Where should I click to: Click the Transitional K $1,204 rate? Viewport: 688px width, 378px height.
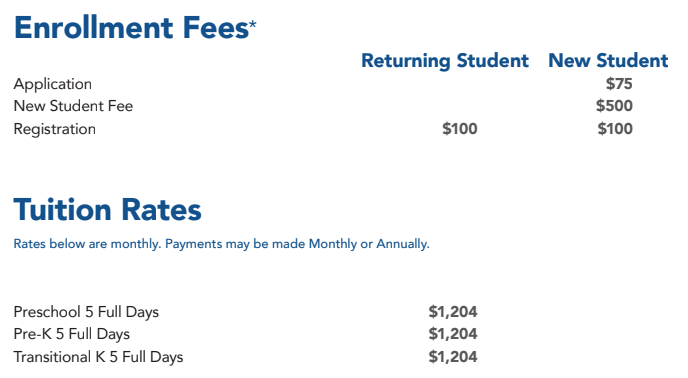point(453,357)
